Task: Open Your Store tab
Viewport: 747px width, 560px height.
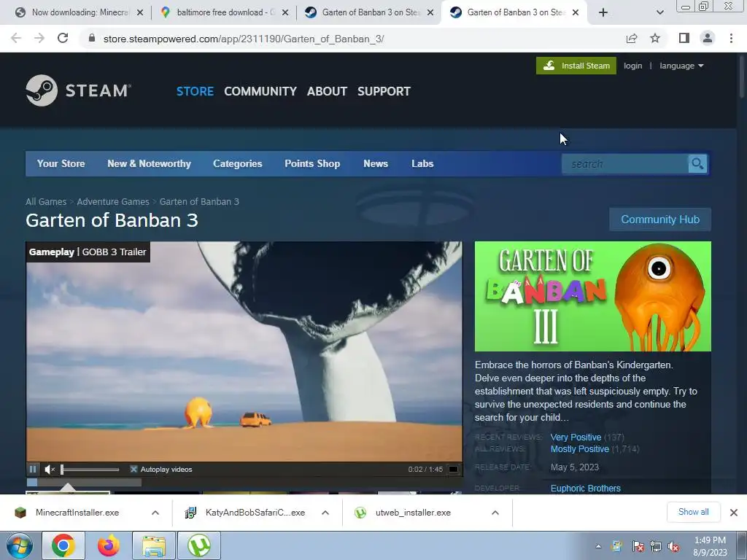Action: 61,163
